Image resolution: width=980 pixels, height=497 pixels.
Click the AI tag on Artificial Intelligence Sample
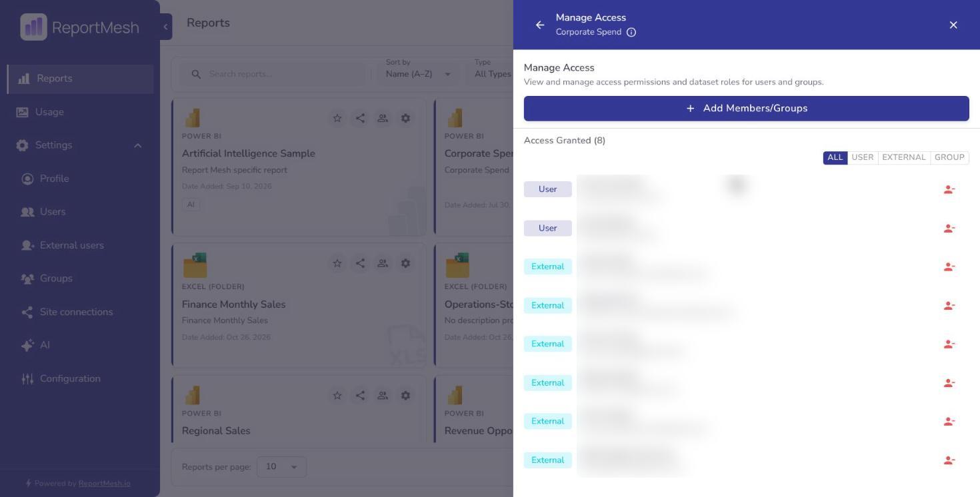pos(191,205)
